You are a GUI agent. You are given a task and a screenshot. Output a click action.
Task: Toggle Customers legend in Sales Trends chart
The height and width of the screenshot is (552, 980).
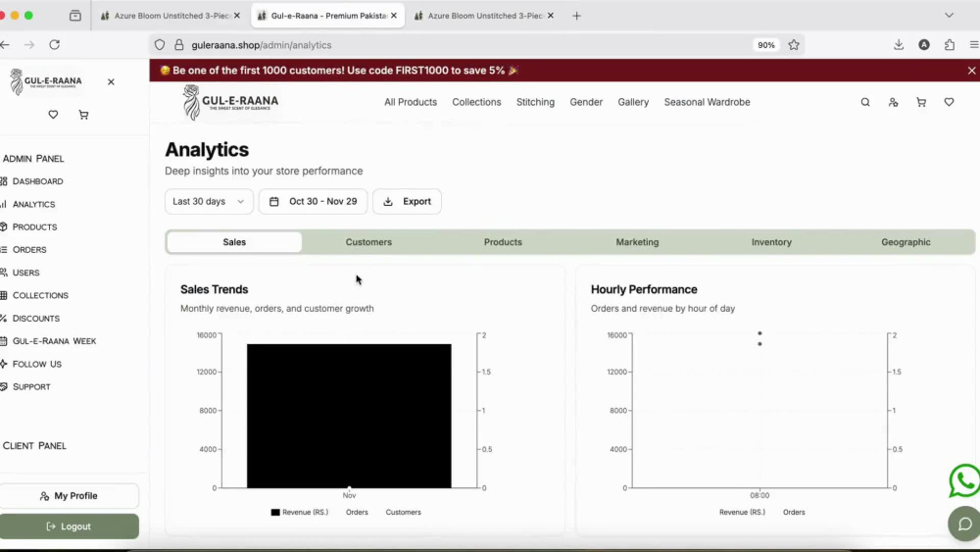tap(403, 512)
